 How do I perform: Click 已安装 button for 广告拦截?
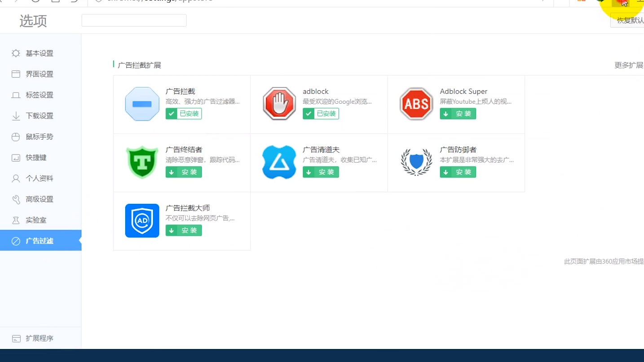pos(184,114)
